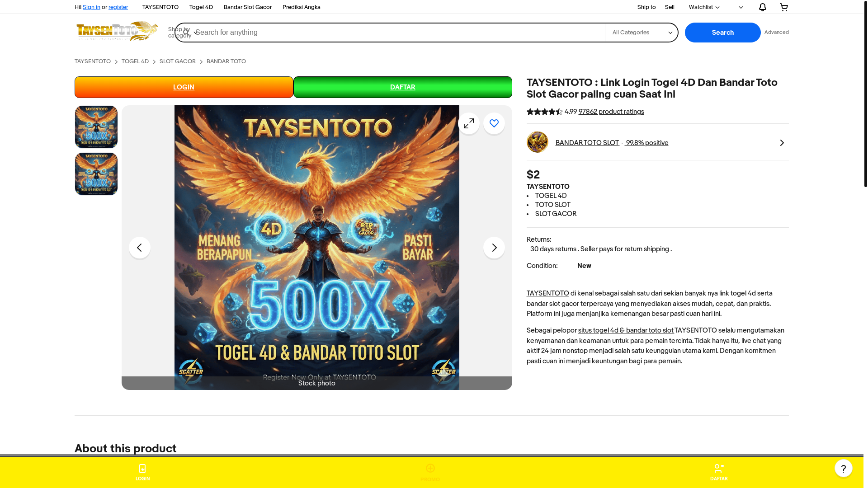The width and height of the screenshot is (868, 488).
Task: Click About this product heading
Action: [126, 448]
